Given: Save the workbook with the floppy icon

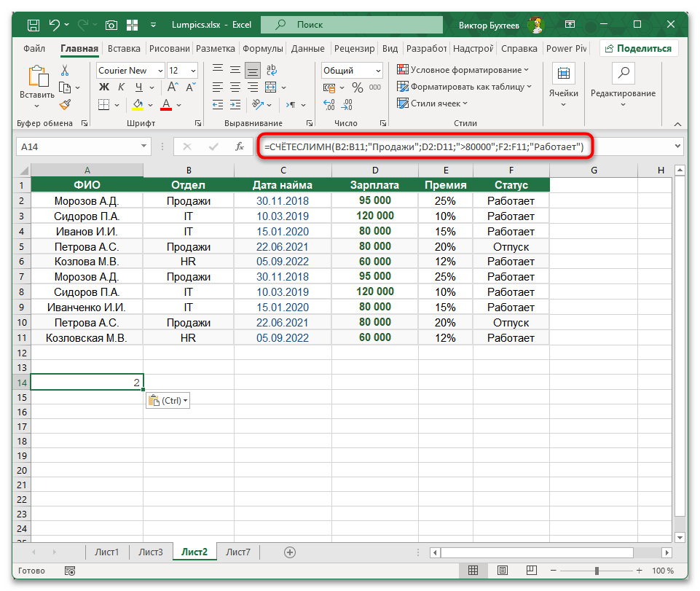Looking at the screenshot, I should click(x=34, y=25).
